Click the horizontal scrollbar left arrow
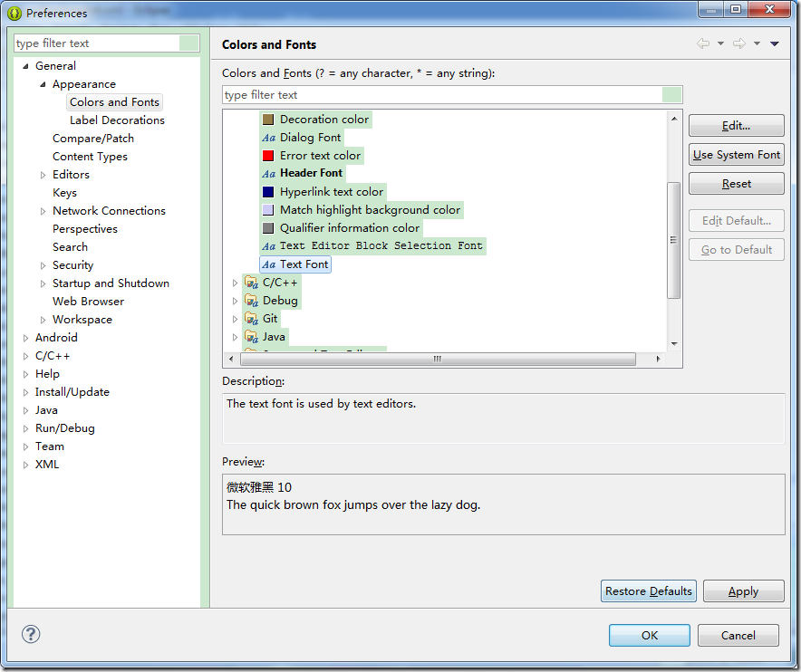 click(231, 359)
